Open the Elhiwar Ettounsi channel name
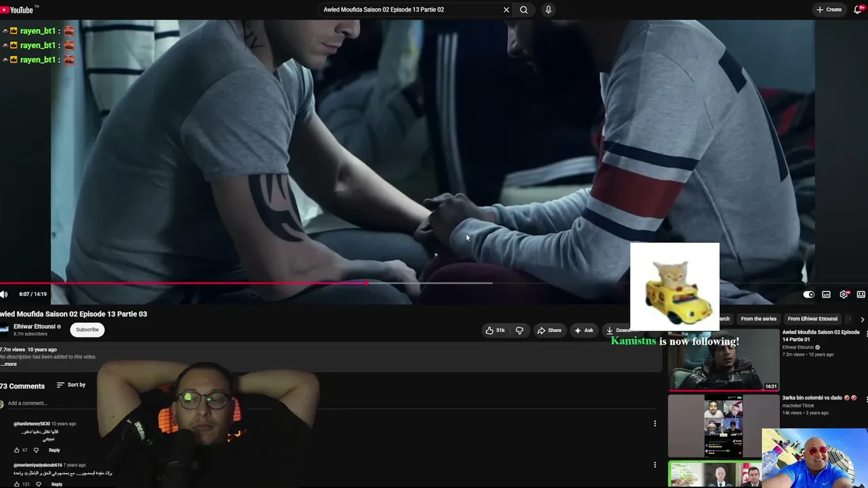This screenshot has width=868, height=488. [x=34, y=327]
